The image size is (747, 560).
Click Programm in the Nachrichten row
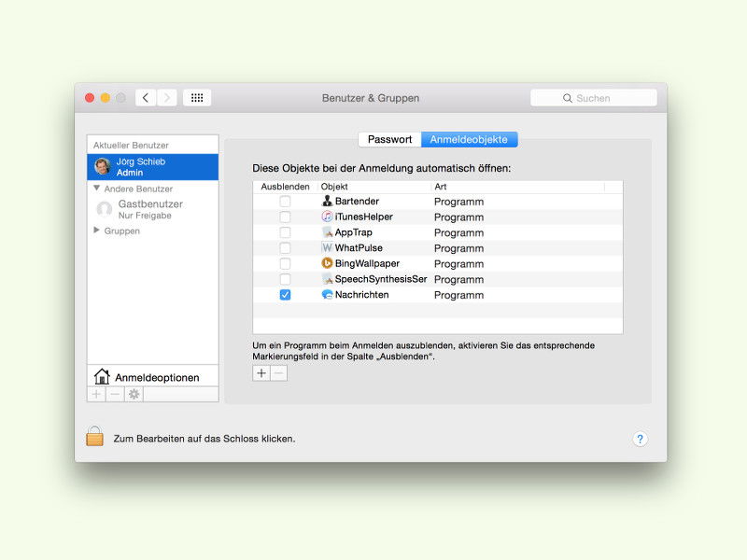458,295
